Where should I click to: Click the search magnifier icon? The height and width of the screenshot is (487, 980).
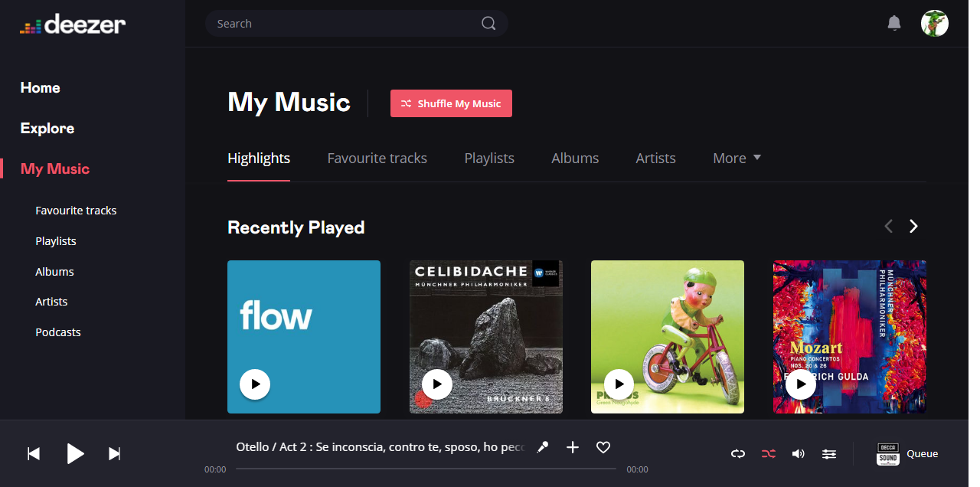tap(488, 24)
